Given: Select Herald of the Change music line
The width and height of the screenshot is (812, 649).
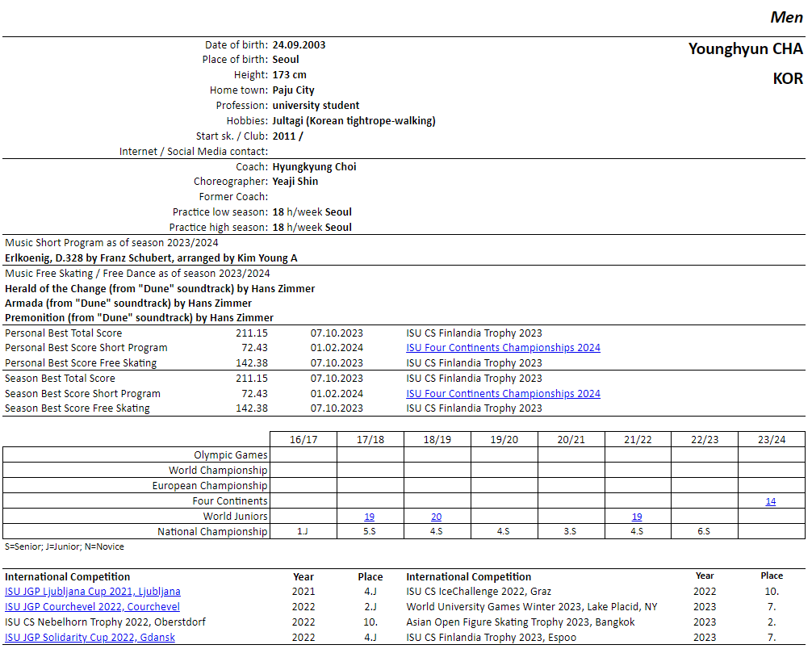Looking at the screenshot, I should [x=160, y=288].
